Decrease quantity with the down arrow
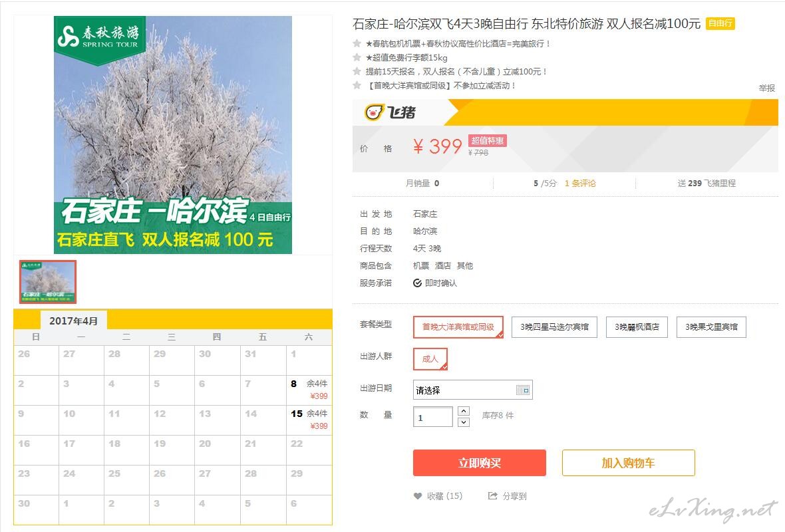The width and height of the screenshot is (785, 532). (464, 422)
